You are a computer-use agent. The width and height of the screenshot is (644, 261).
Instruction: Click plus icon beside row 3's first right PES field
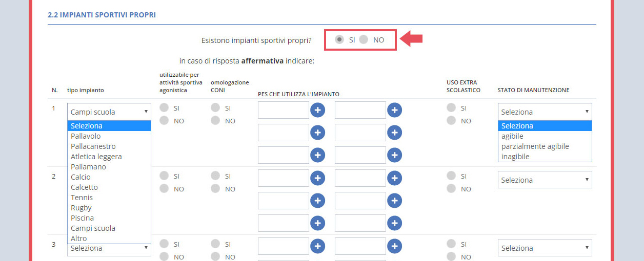click(394, 246)
